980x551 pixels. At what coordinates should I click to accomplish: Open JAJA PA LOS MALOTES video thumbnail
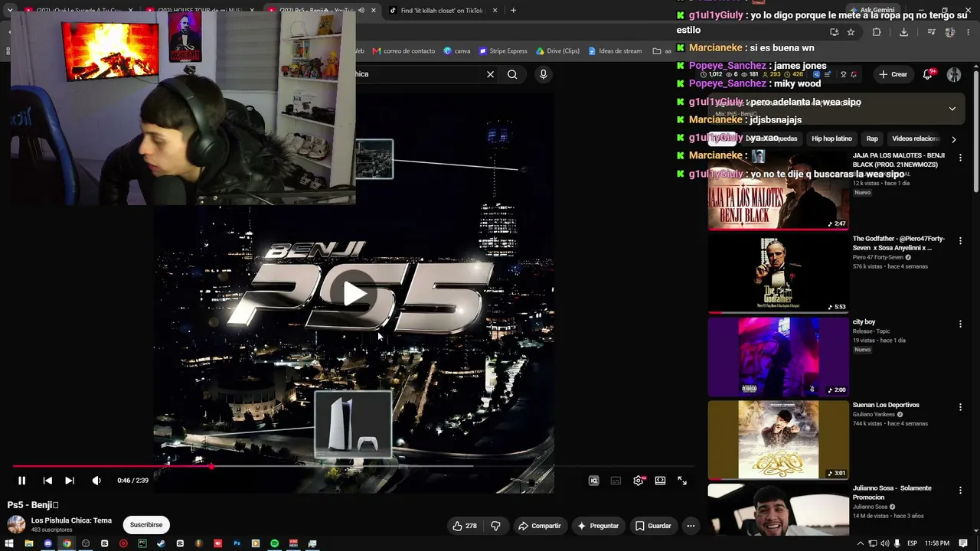coord(779,191)
